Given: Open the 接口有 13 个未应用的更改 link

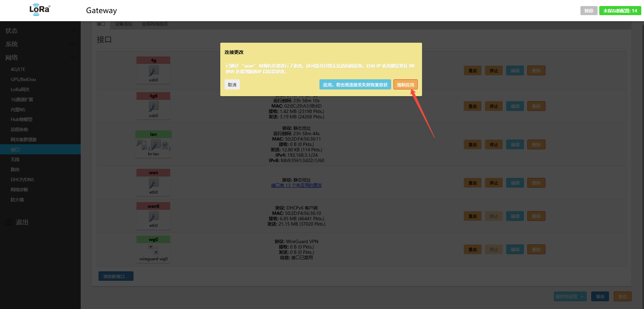Looking at the screenshot, I should (x=296, y=185).
